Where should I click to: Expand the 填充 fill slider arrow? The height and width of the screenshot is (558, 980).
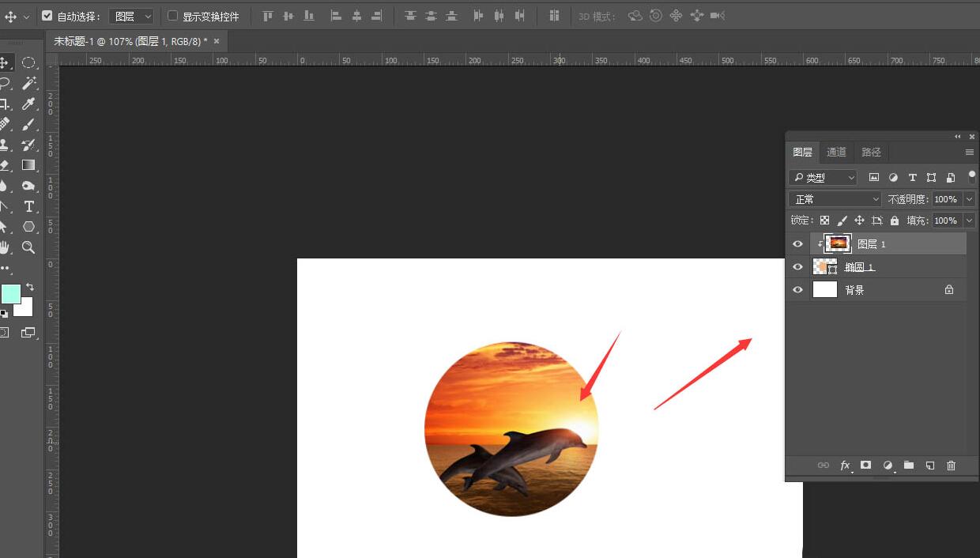click(x=970, y=221)
